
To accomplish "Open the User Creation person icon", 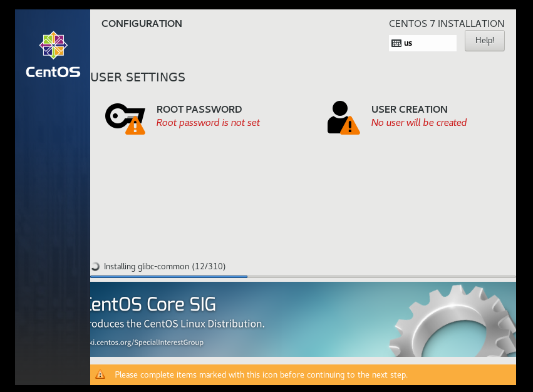I will tap(343, 118).
